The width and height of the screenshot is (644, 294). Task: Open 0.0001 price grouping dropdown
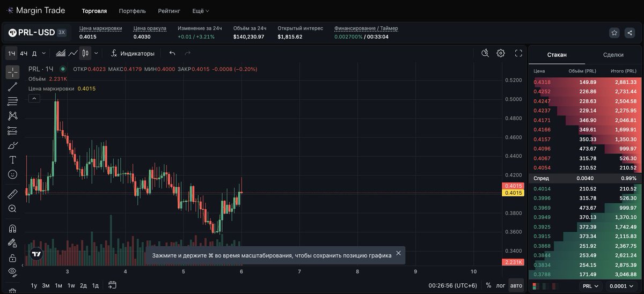621,286
